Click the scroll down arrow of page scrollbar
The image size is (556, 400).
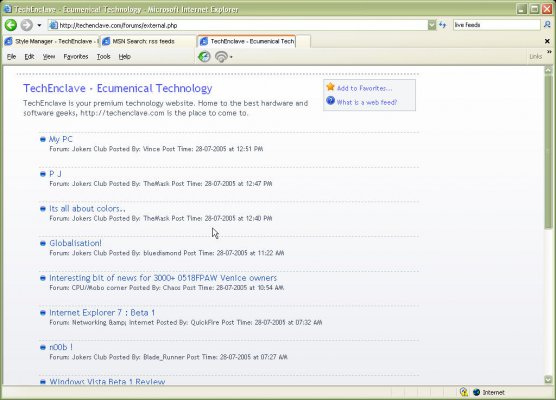click(548, 379)
